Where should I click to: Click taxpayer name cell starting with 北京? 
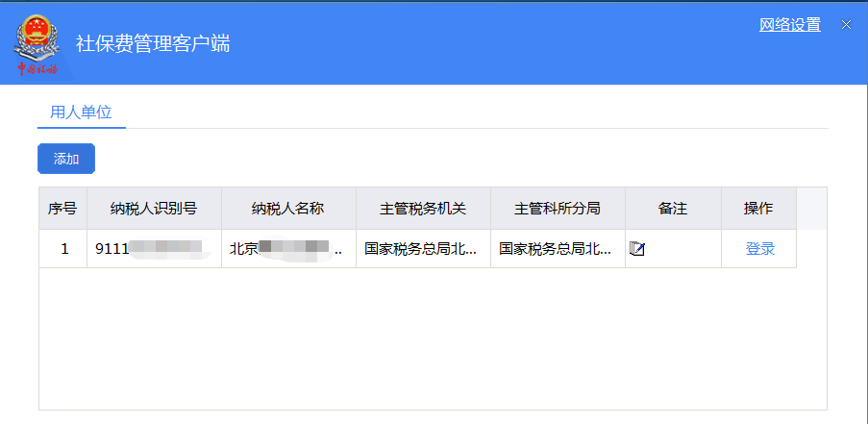[x=288, y=249]
